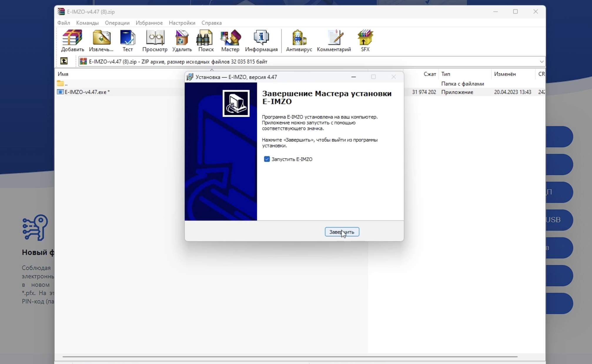Open the Файл menu

(x=63, y=23)
